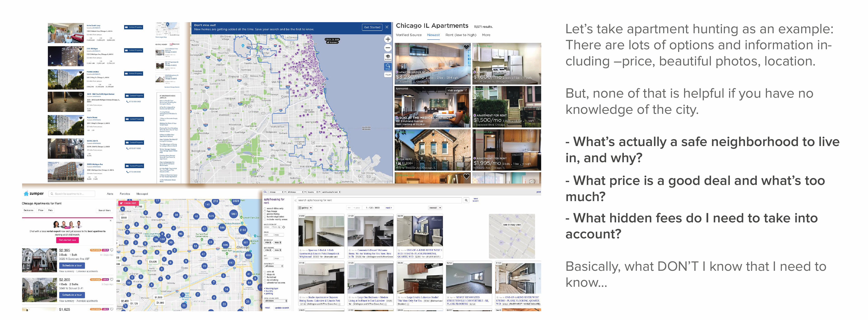
Task: Favorite the $3,230/mo apartment with heart
Action: (466, 47)
